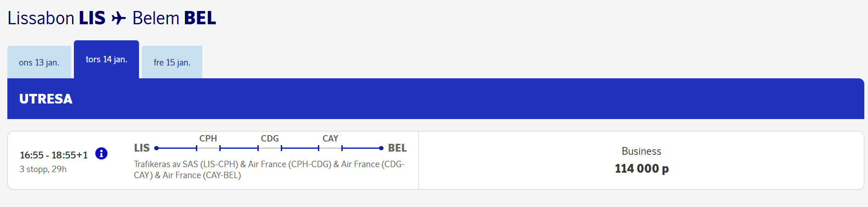Image resolution: width=868 pixels, height=207 pixels.
Task: Click the CPH stopover label
Action: pos(208,138)
